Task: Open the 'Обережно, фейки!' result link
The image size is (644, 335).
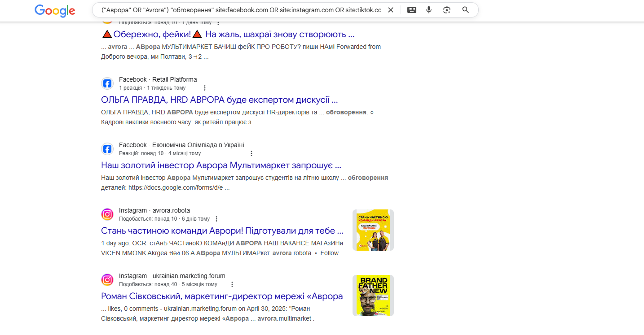Action: pyautogui.click(x=228, y=34)
